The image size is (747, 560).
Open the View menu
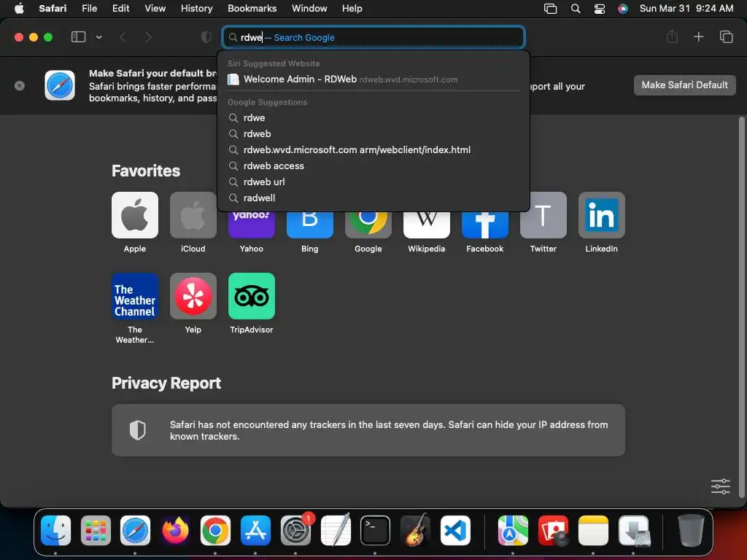pos(155,8)
